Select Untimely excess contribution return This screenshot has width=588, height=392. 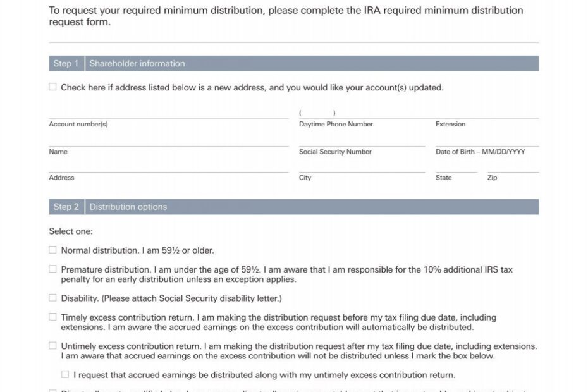52,345
